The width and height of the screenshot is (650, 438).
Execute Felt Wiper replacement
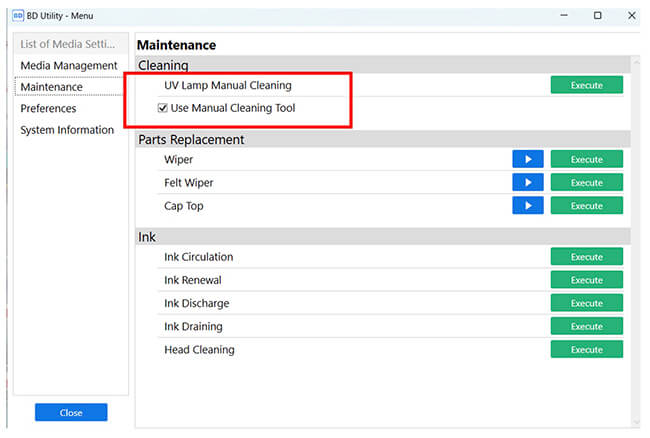tap(586, 182)
